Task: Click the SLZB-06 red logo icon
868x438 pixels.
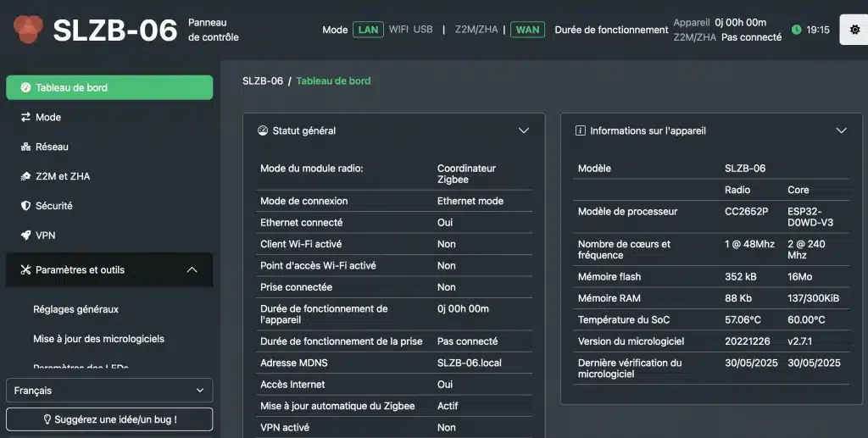Action: 27,29
